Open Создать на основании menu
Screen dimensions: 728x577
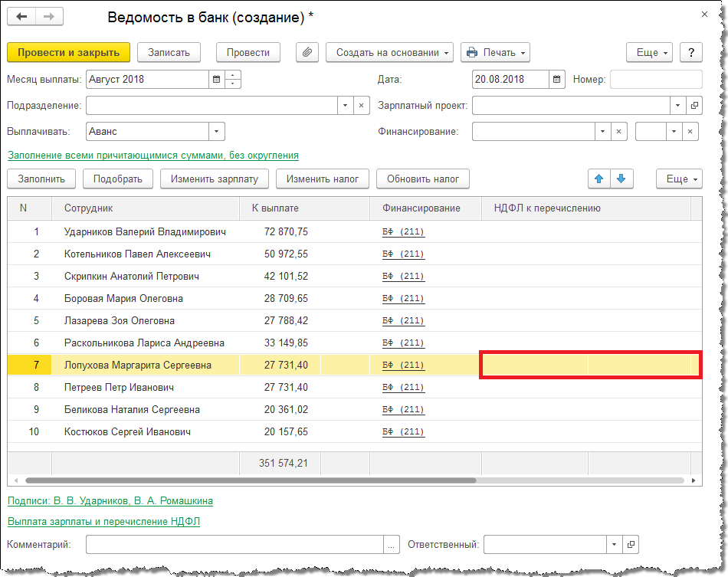point(389,52)
